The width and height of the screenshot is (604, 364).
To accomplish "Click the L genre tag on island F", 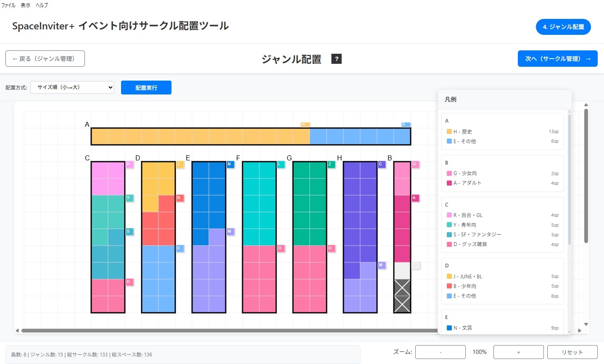I will point(280,165).
